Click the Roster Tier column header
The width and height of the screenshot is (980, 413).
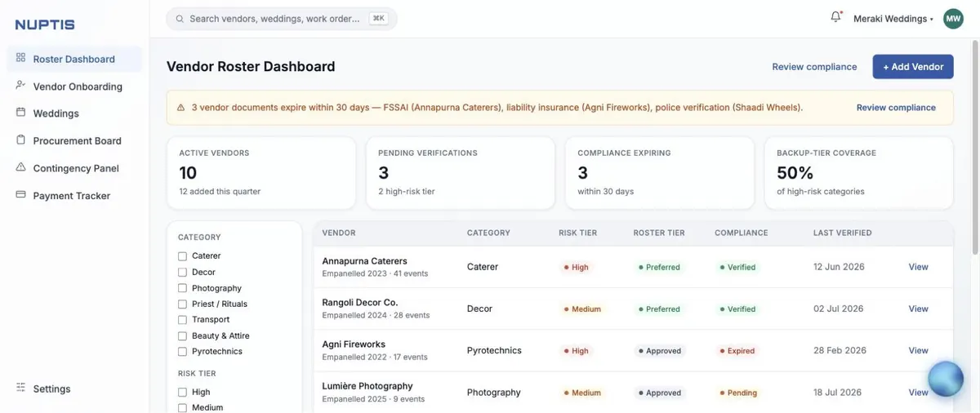click(x=659, y=233)
